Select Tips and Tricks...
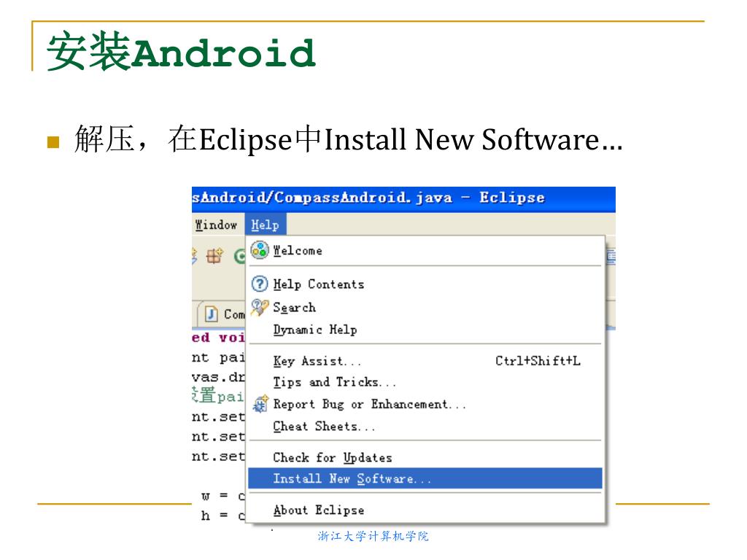747x560 pixels. 425,382
